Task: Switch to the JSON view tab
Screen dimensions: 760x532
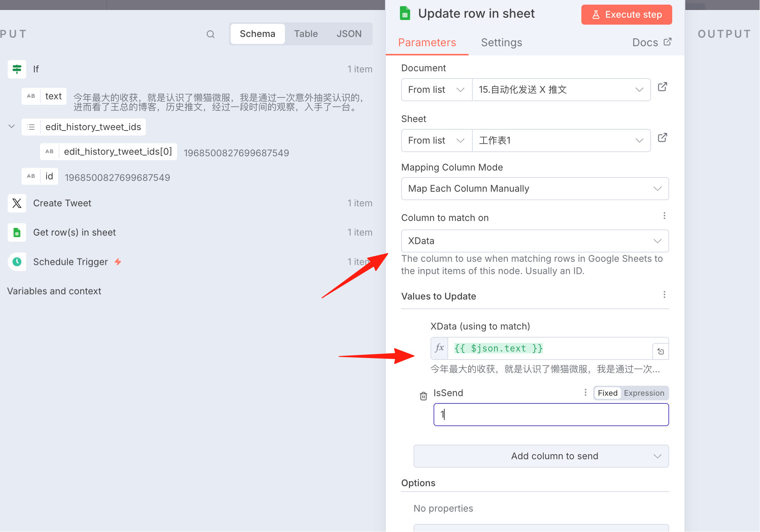Action: [349, 34]
